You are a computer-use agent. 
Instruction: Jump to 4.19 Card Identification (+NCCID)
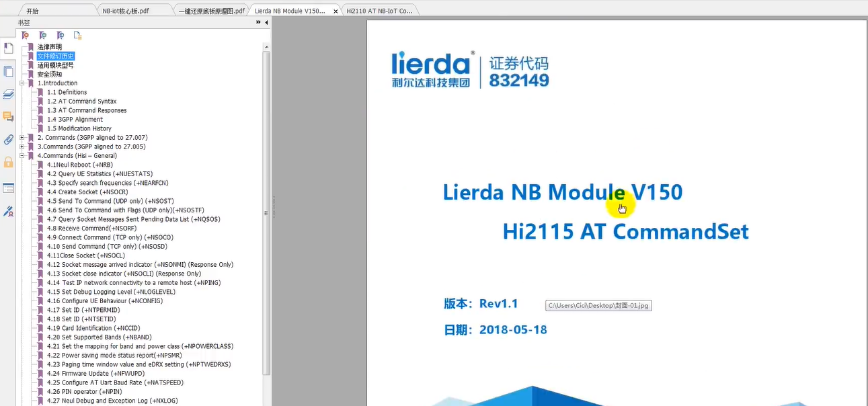click(x=93, y=328)
